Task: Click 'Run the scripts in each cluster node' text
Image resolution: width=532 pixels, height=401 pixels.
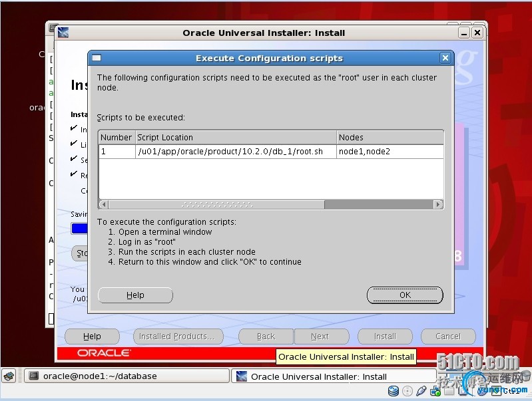Action: tap(186, 252)
